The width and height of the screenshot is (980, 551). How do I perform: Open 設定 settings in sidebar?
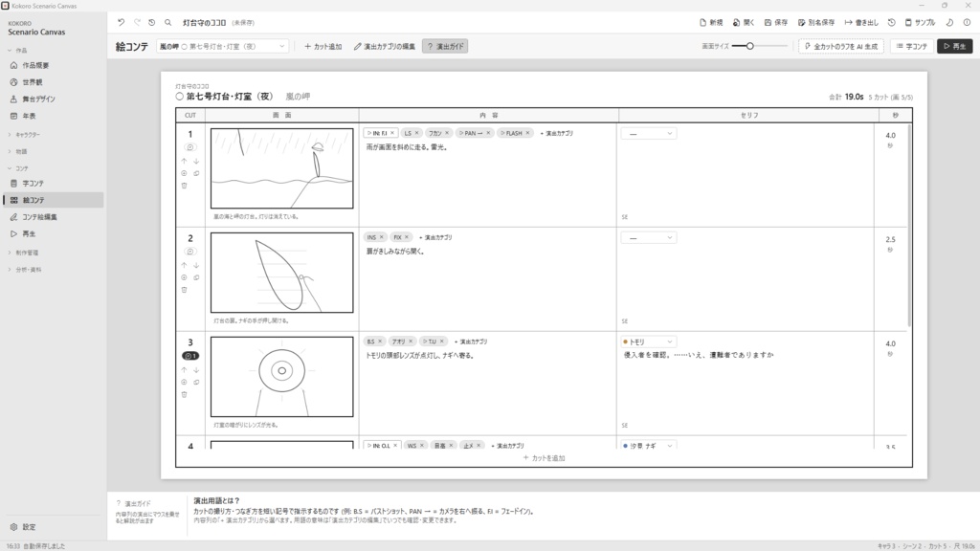coord(54,527)
